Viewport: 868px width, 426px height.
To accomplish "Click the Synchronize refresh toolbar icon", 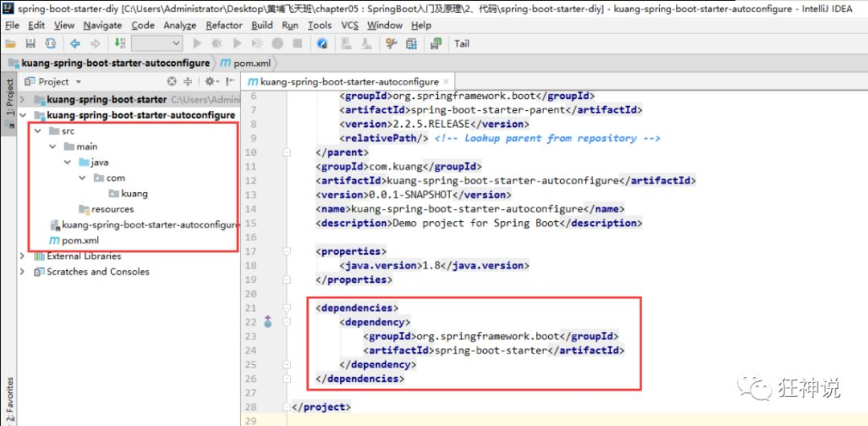I will pos(51,43).
